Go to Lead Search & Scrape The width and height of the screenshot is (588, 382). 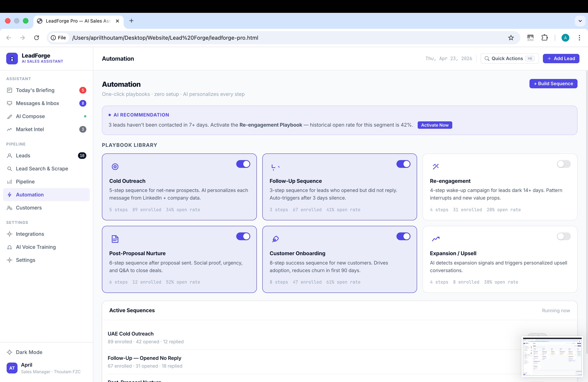click(x=42, y=169)
